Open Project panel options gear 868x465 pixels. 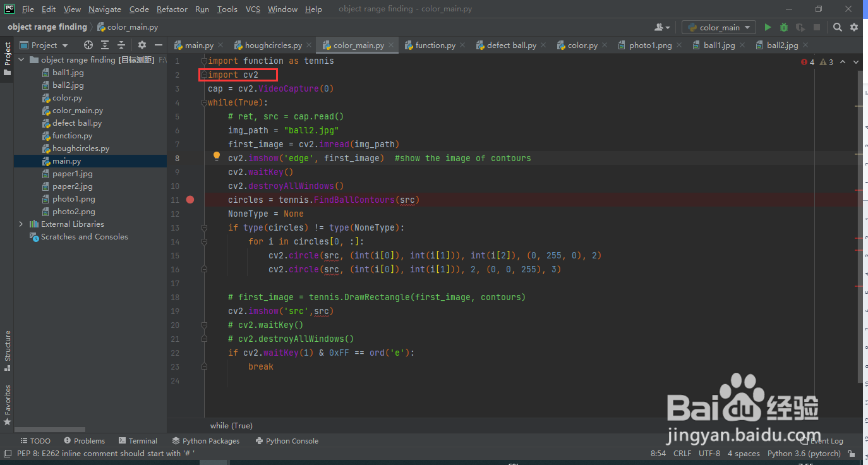(x=142, y=45)
